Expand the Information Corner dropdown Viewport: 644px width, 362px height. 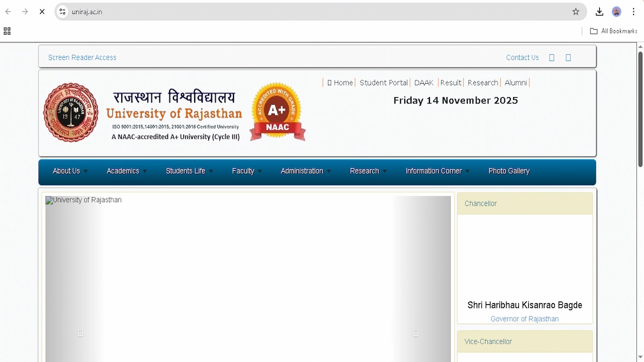pyautogui.click(x=437, y=171)
